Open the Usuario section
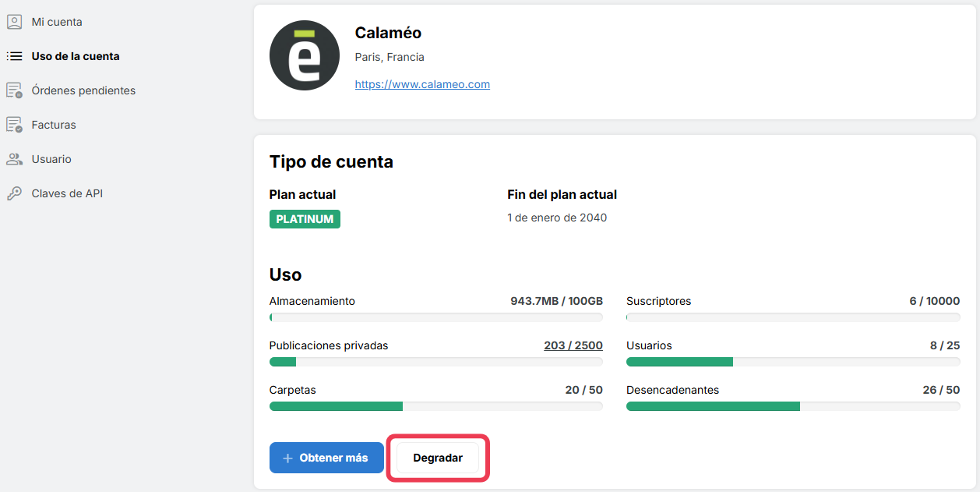This screenshot has width=980, height=492. pyautogui.click(x=51, y=159)
